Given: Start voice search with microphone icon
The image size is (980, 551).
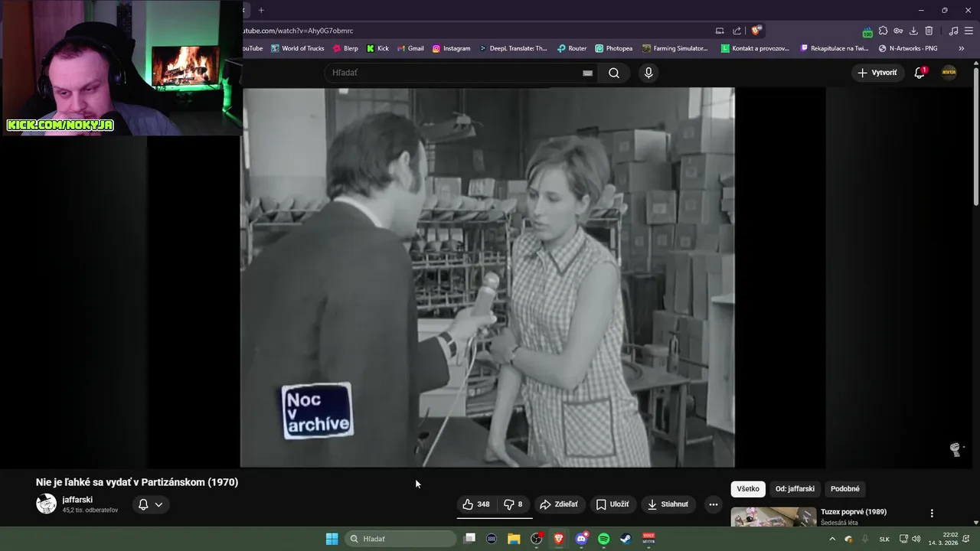Looking at the screenshot, I should click(x=648, y=73).
